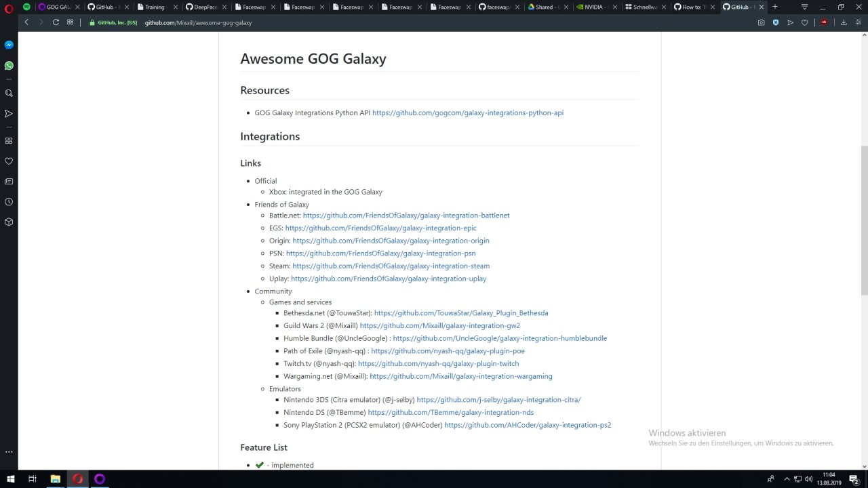Open Personal News icon in the sidebar
868x488 pixels.
[x=9, y=182]
